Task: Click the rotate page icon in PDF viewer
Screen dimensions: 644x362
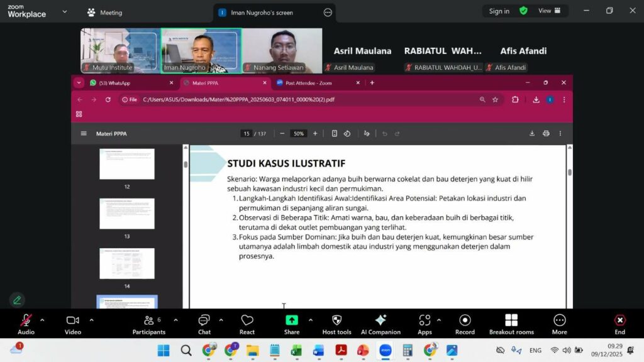Action: click(347, 133)
